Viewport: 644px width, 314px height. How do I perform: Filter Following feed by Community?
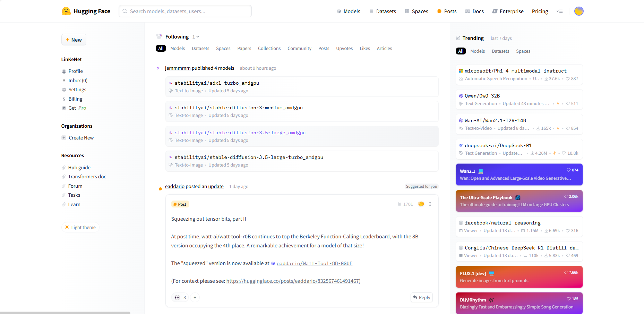click(x=299, y=48)
